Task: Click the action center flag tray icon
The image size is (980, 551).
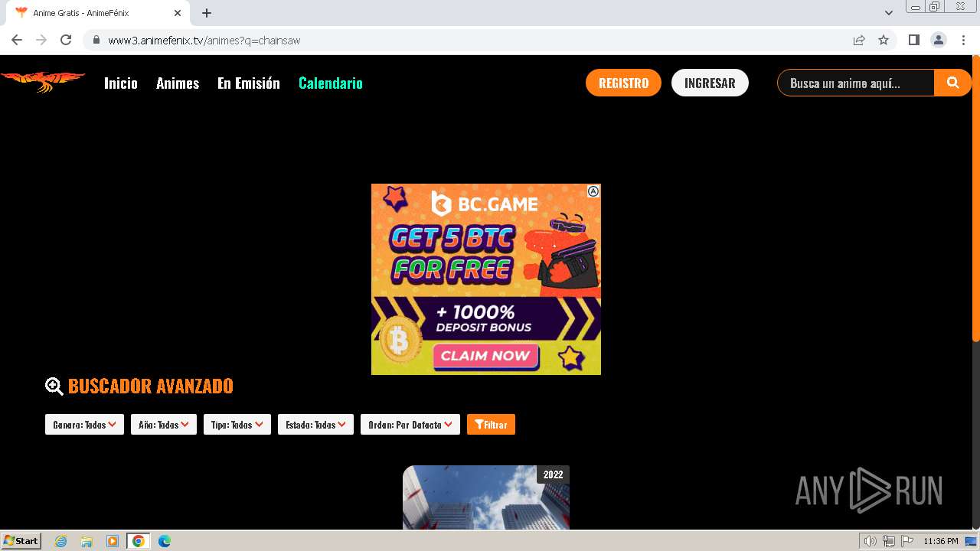Action: [906, 541]
